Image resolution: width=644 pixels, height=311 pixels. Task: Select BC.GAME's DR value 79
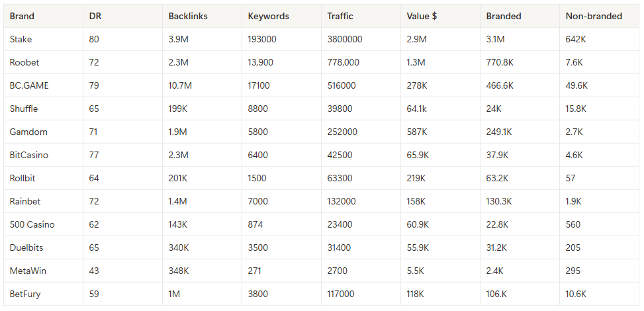122,85
